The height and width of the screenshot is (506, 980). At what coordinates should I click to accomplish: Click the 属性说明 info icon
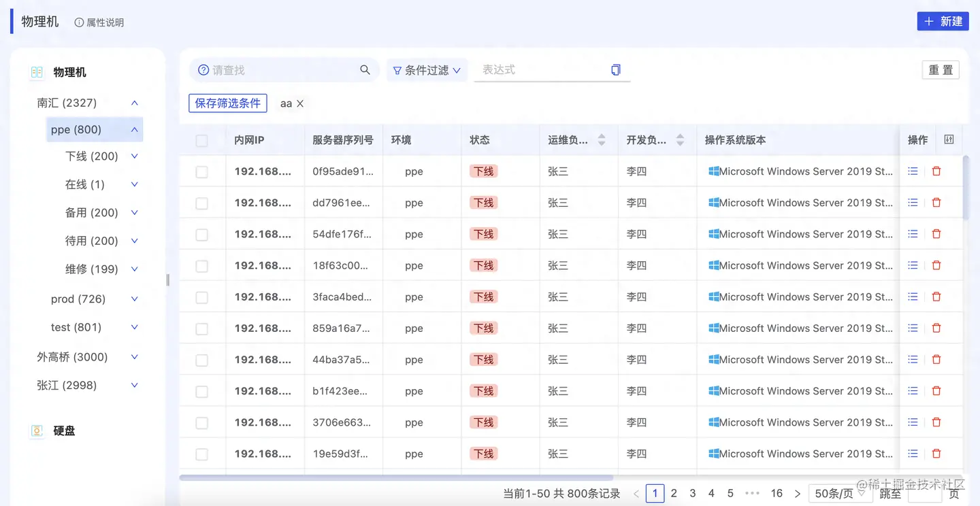click(x=79, y=22)
